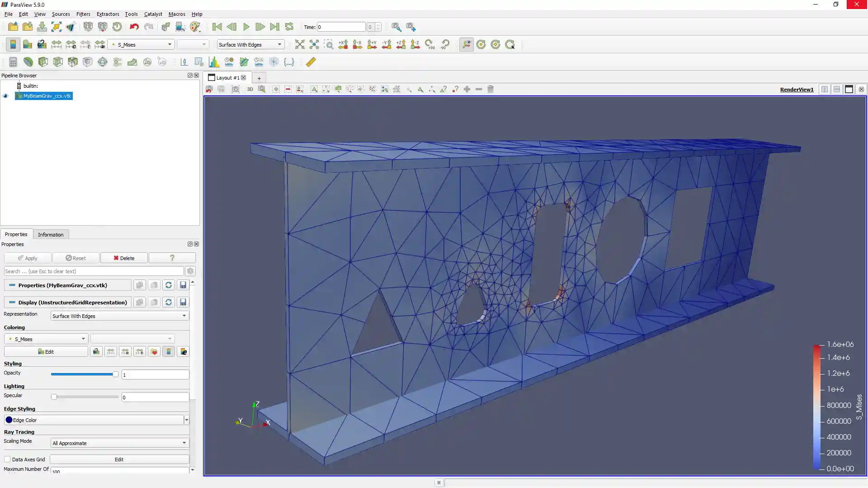Open the Surface With Edges toolbar dropdown
Screen dimensions: 868x488
pos(250,45)
